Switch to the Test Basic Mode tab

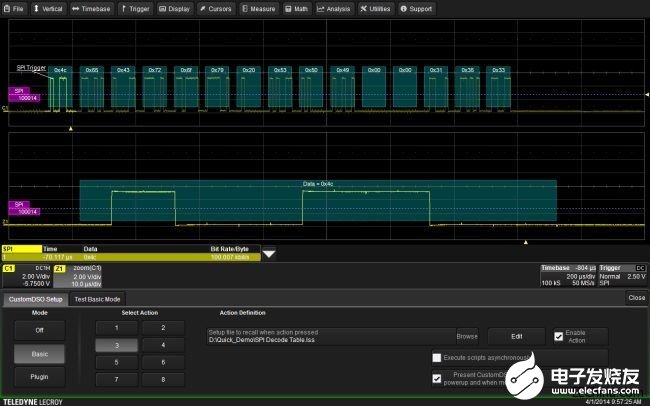(x=98, y=298)
